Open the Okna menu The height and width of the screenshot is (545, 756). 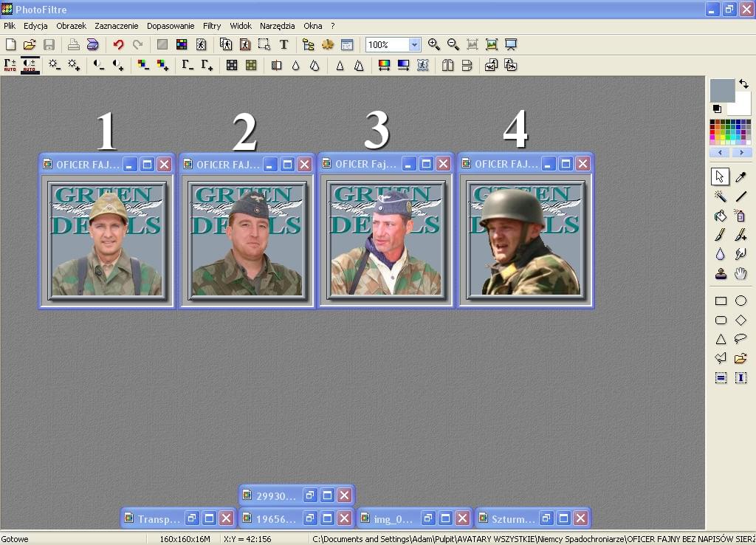[x=313, y=26]
